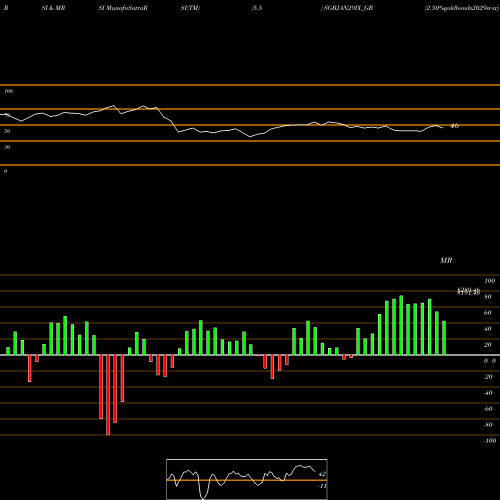
Task: Click the mini chart value -11
Action: [322, 486]
